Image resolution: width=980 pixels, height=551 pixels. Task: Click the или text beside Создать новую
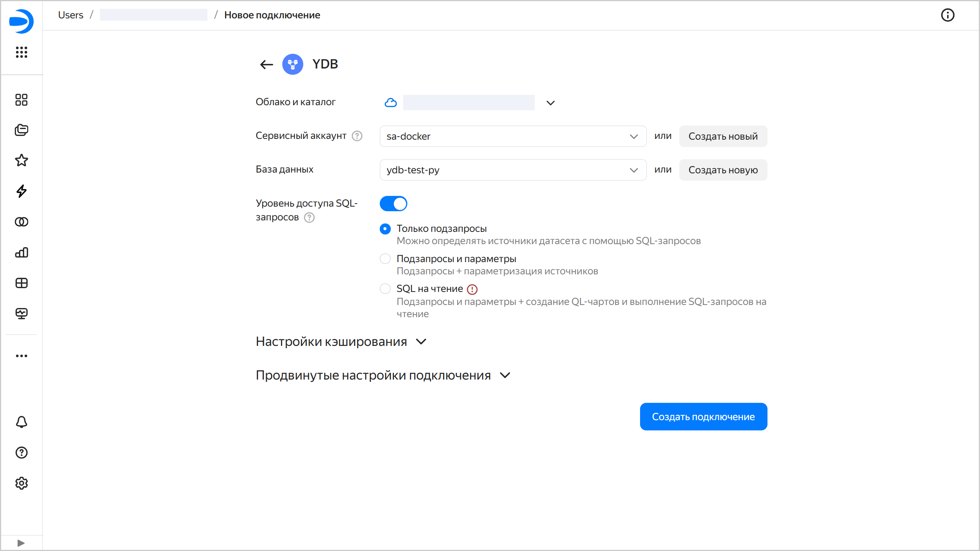coord(663,170)
